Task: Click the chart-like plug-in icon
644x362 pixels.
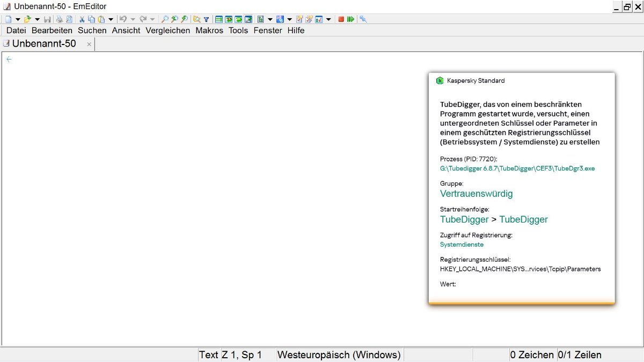Action: point(319,19)
